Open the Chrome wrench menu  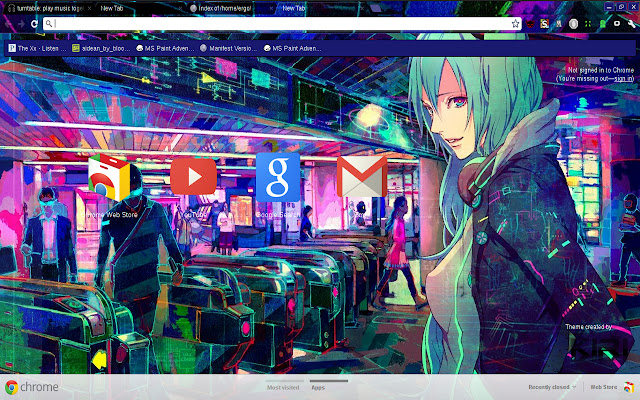point(631,24)
